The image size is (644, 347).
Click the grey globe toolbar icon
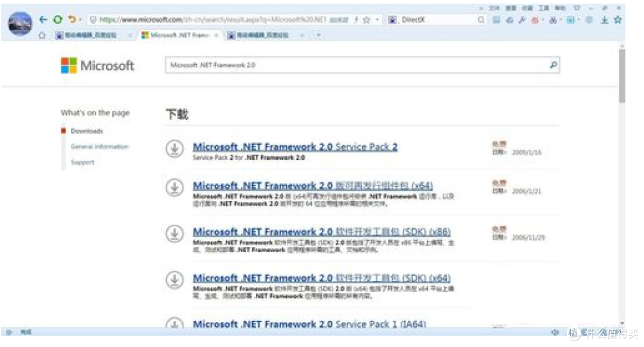(x=589, y=20)
